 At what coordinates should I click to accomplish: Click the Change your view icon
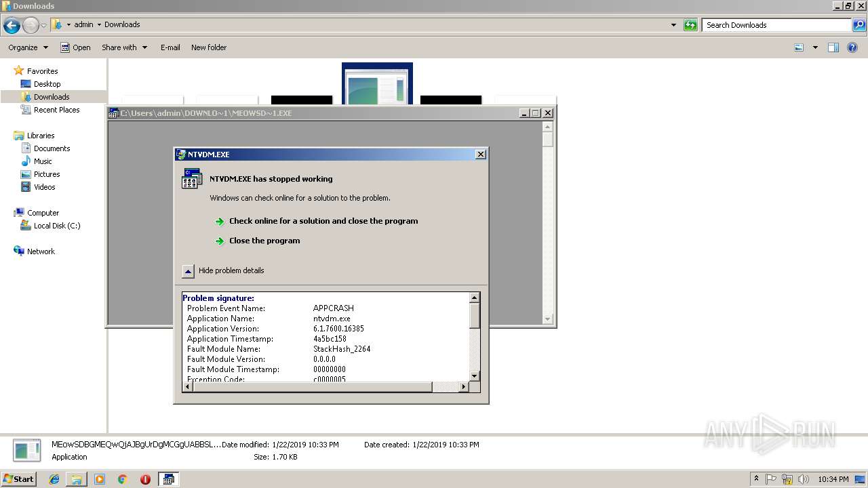pos(799,47)
